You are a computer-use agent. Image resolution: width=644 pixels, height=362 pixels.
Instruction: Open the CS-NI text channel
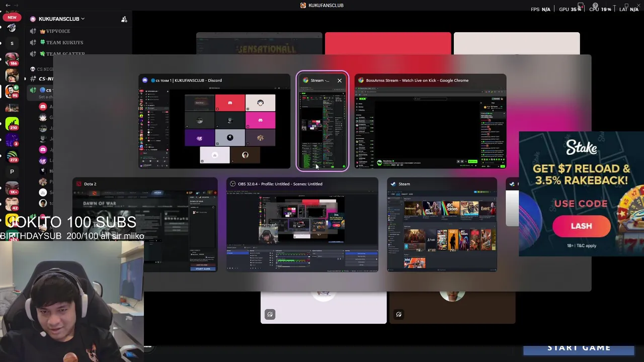(43, 78)
